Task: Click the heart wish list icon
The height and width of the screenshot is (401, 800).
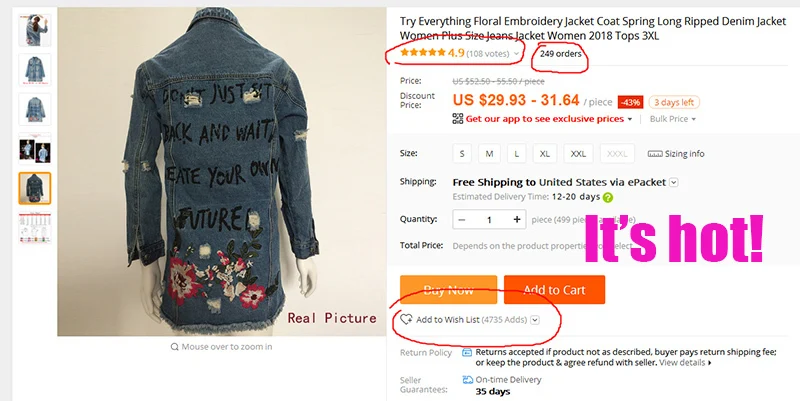Action: (x=406, y=320)
